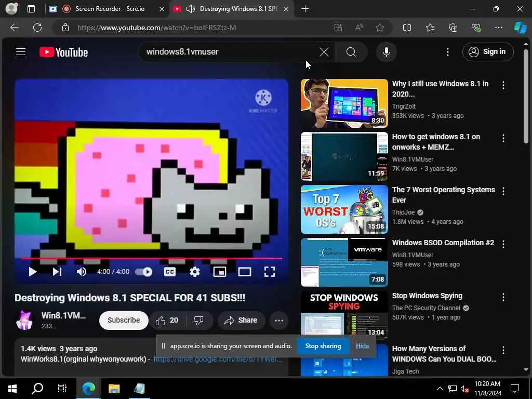This screenshot has width=532, height=399.
Task: Go to the YouTube home logo
Action: [63, 52]
